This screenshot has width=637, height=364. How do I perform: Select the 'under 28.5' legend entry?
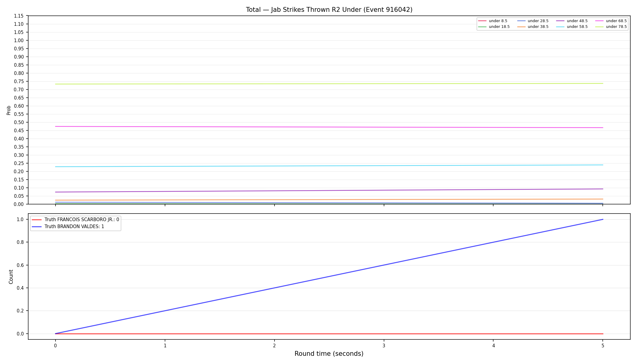[x=533, y=21]
